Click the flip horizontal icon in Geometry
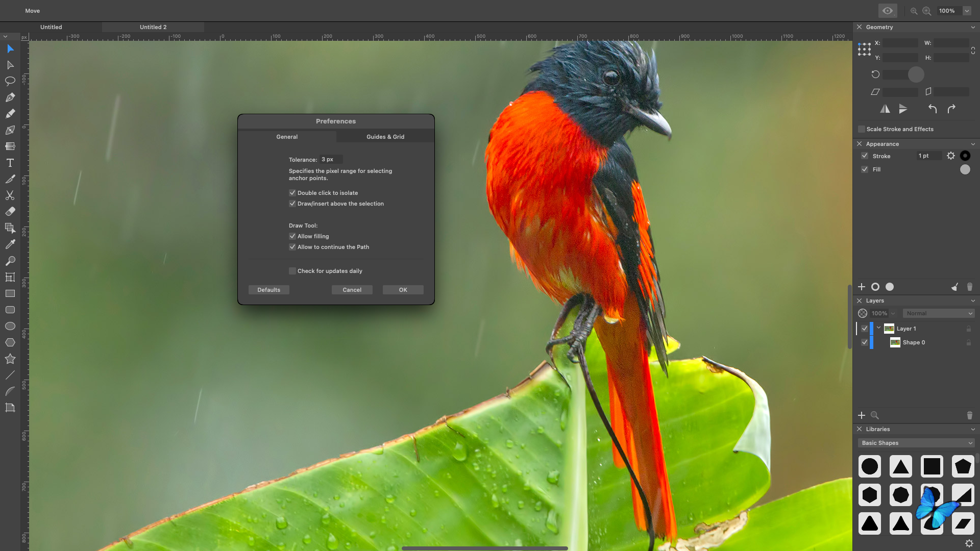This screenshot has width=980, height=551. point(885,109)
